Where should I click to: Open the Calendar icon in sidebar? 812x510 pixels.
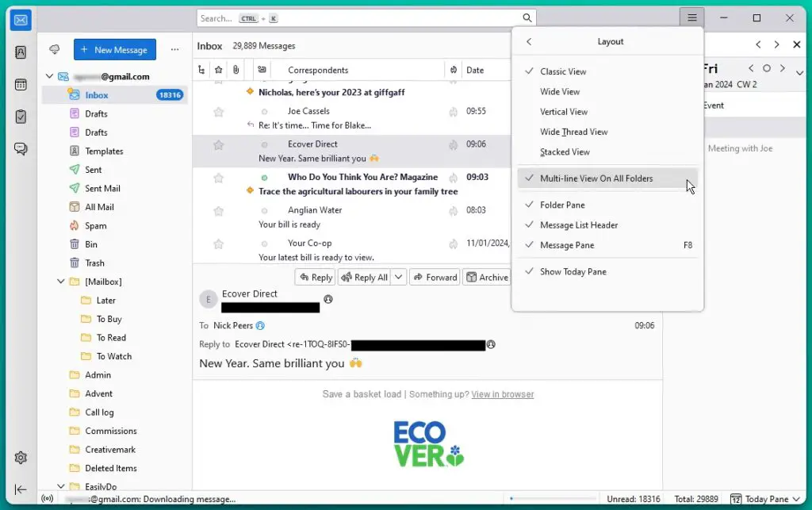point(21,85)
